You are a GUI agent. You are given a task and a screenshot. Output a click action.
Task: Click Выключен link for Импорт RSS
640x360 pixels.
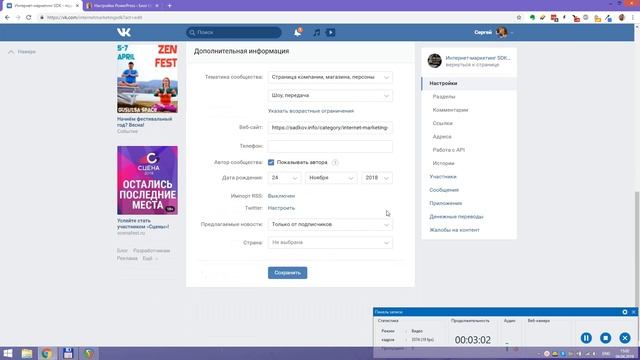281,196
